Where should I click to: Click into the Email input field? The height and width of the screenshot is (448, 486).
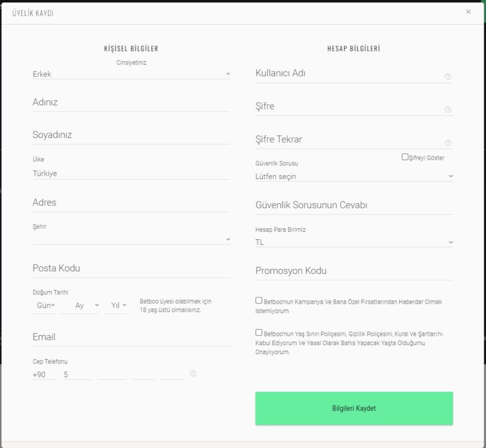131,338
